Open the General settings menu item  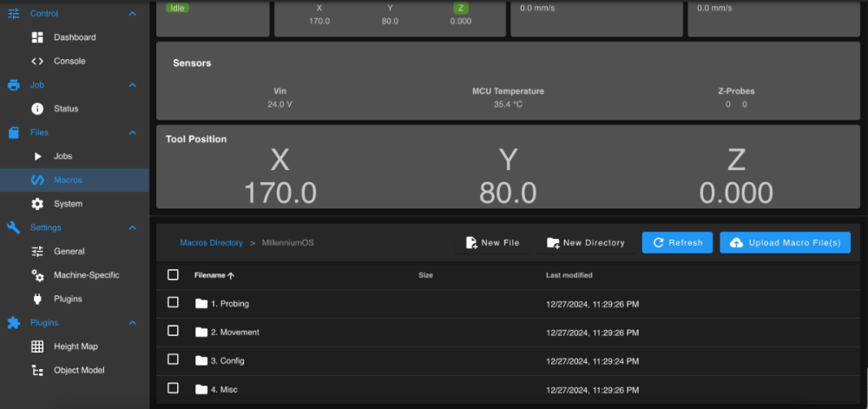click(74, 251)
